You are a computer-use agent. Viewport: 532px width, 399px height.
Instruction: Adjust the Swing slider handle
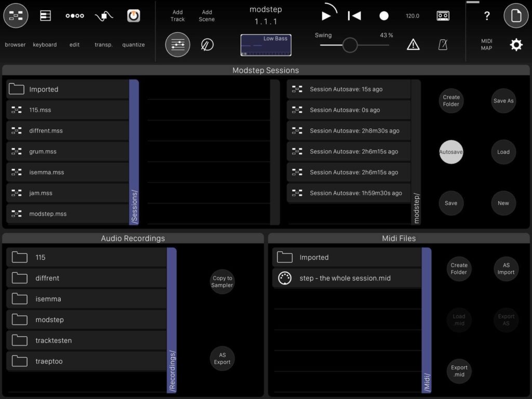(x=350, y=45)
